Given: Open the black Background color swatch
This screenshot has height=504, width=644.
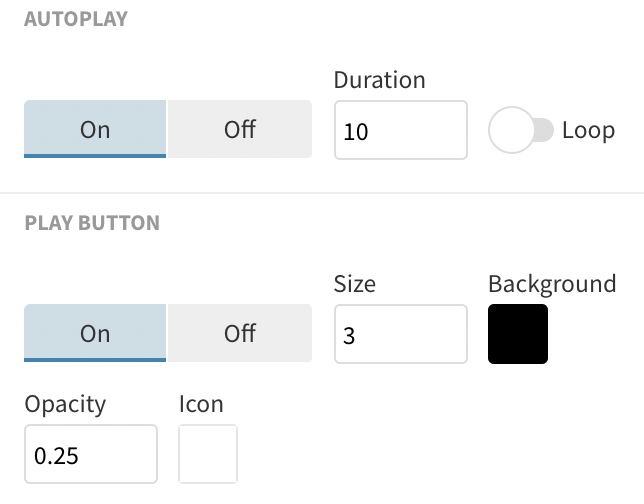Looking at the screenshot, I should (518, 334).
